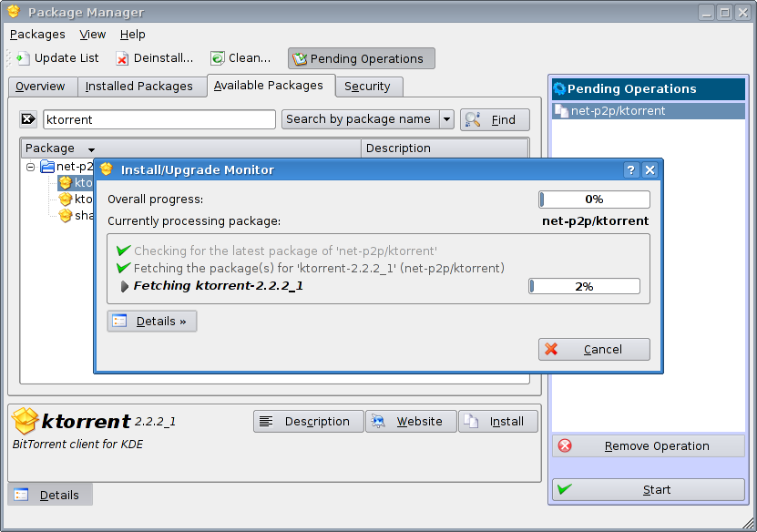Select the Available Packages tab
Image resolution: width=757 pixels, height=532 pixels.
(271, 86)
